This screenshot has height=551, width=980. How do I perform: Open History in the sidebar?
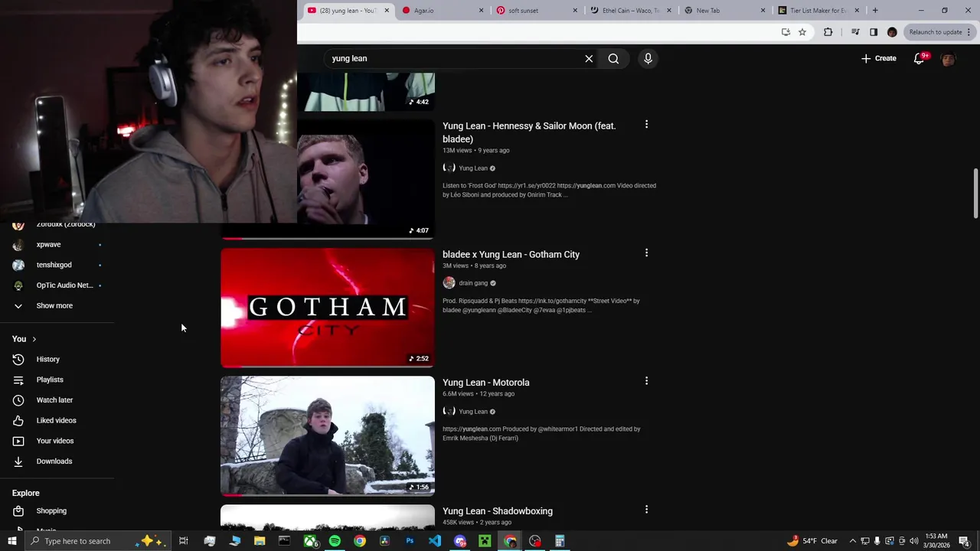(x=47, y=359)
